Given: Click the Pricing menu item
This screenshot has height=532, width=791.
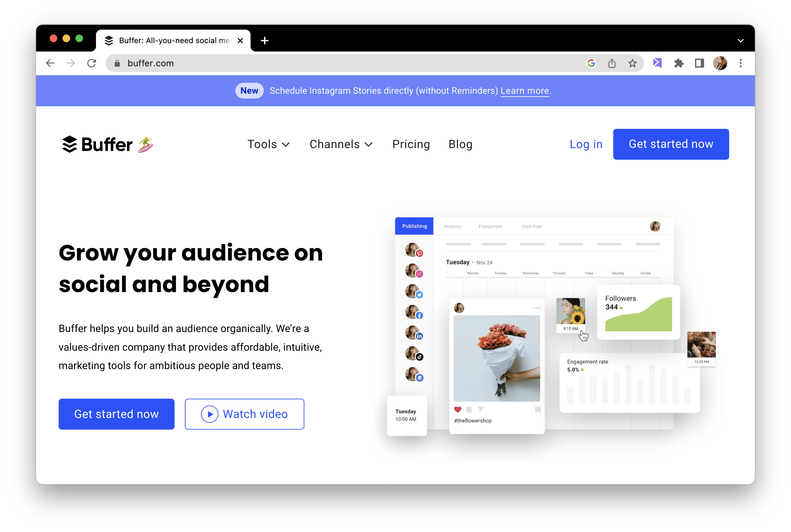Looking at the screenshot, I should [x=411, y=144].
